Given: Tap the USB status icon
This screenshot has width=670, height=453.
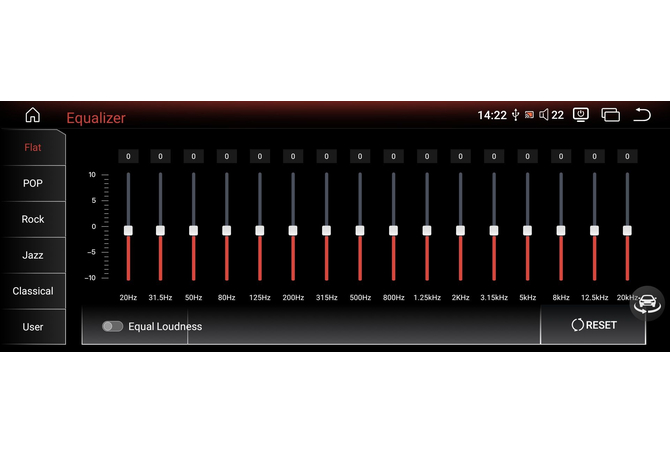Looking at the screenshot, I should pos(515,115).
